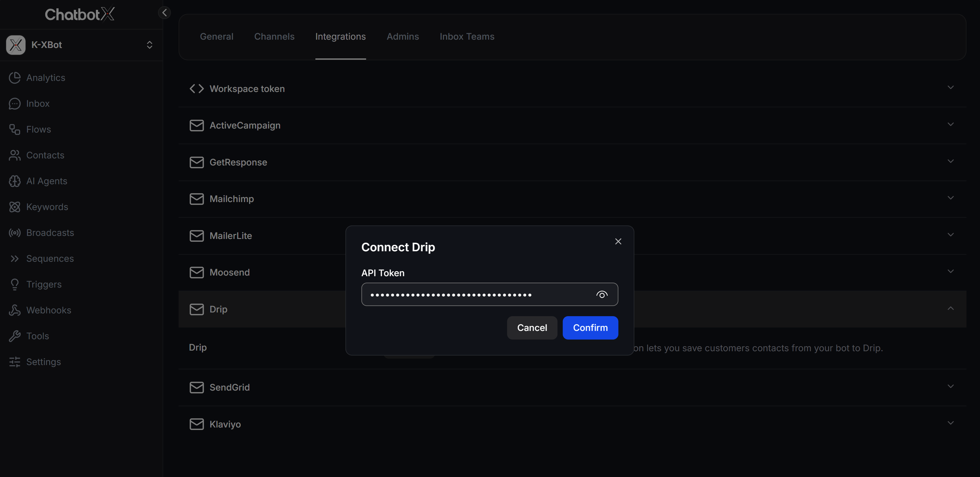This screenshot has height=477, width=980.
Task: Click the SendGrid envelope icon
Action: tap(197, 387)
